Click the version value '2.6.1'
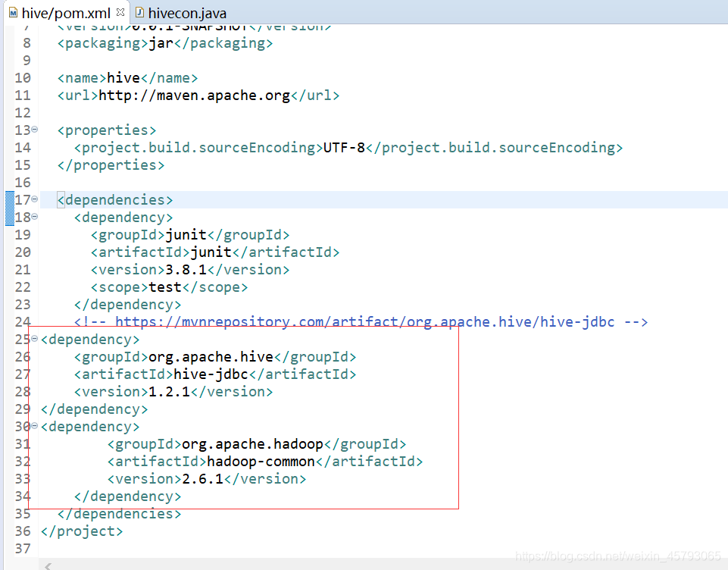 203,479
